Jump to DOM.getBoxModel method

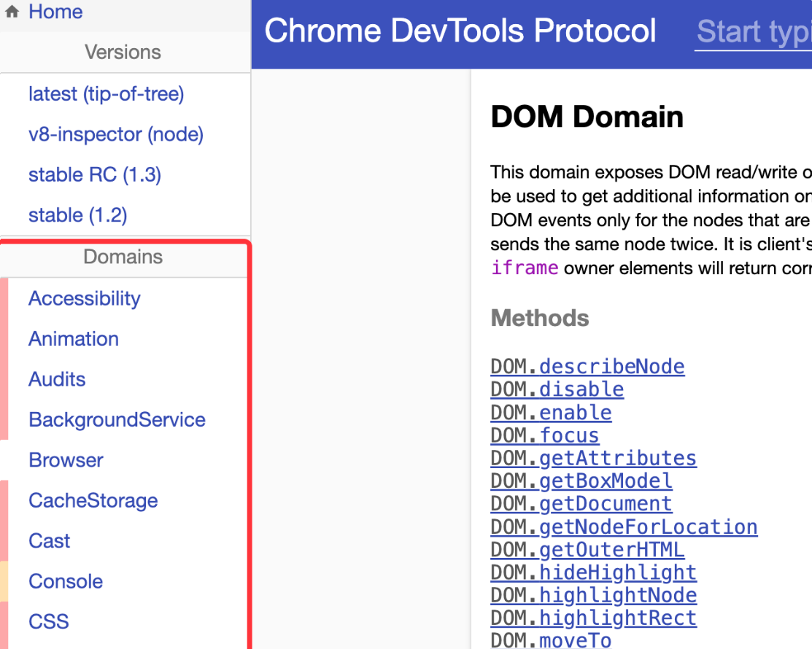tap(581, 481)
